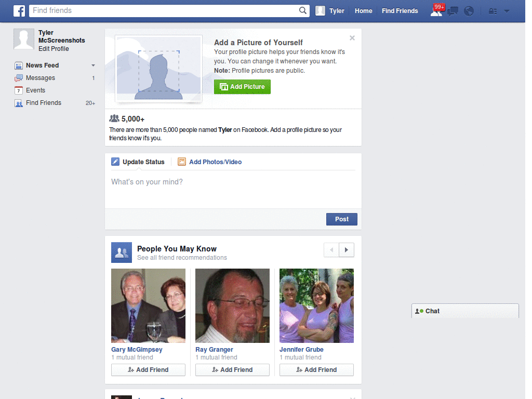Image resolution: width=532 pixels, height=399 pixels.
Task: Dismiss the Add a Picture card
Action: coord(352,38)
